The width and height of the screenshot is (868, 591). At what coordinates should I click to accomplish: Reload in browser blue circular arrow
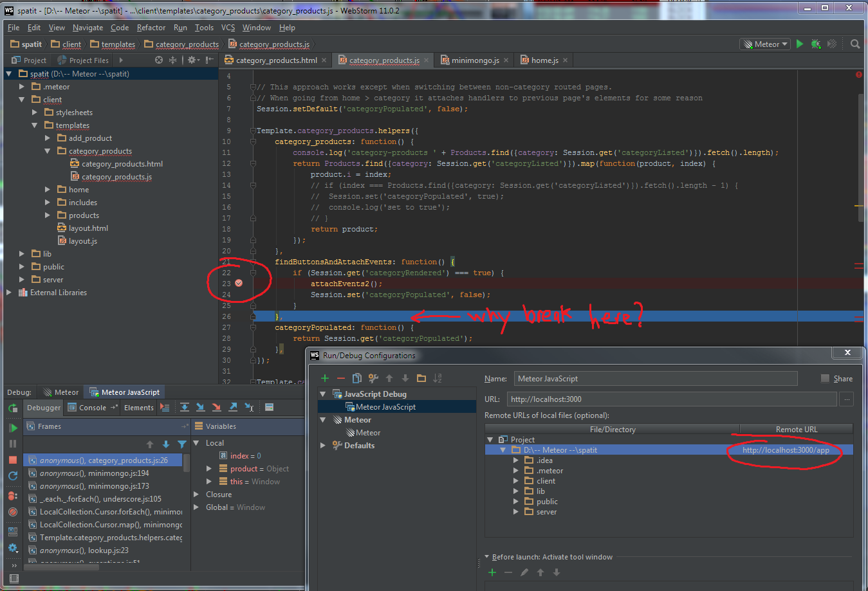tap(13, 476)
